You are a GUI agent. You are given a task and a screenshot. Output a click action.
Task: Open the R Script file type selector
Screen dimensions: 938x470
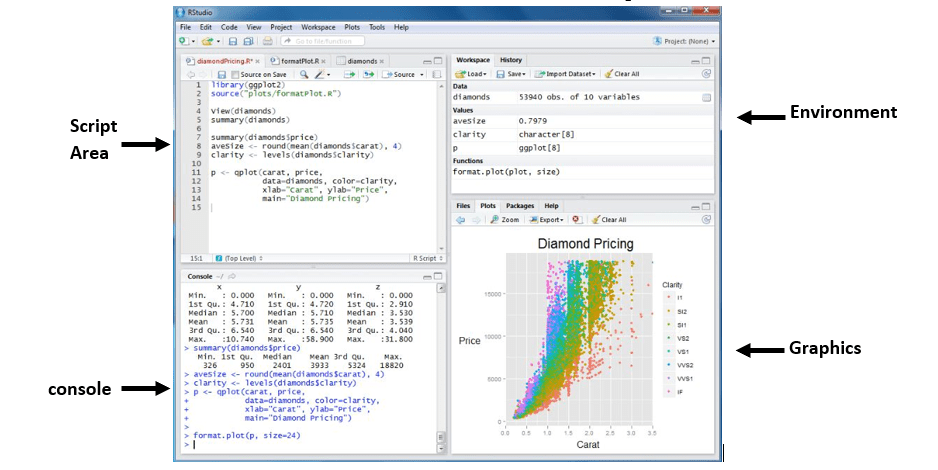click(x=428, y=258)
